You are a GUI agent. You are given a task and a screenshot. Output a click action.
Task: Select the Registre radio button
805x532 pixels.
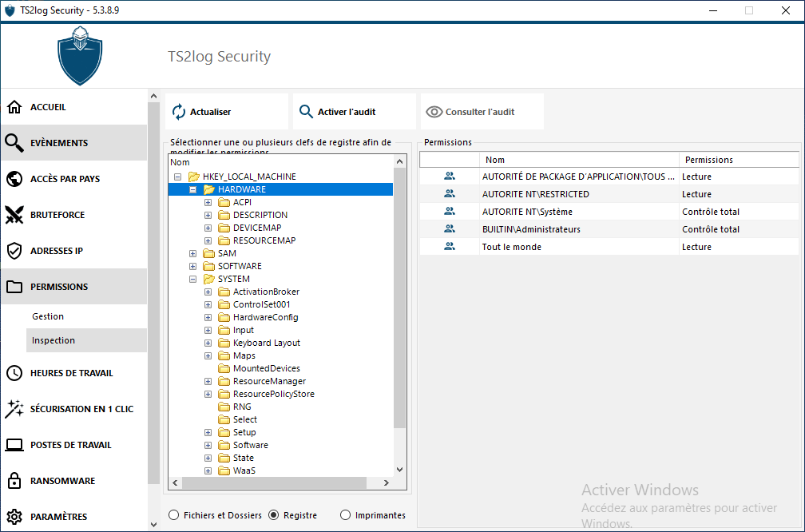(x=274, y=515)
